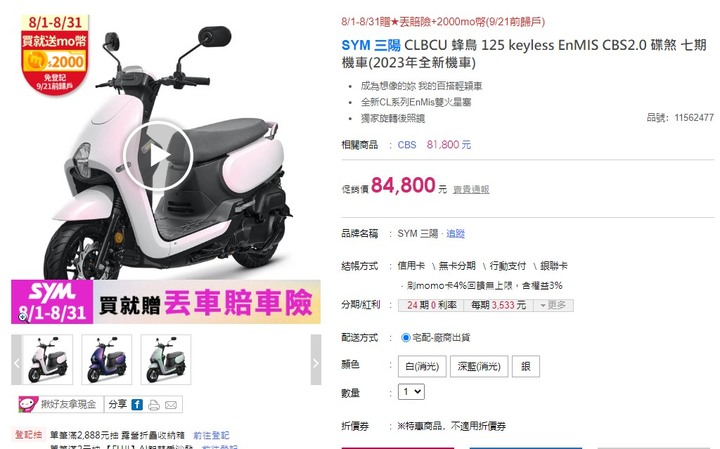
Task: Click the momo mascot refer-a-friend icon
Action: click(x=28, y=404)
